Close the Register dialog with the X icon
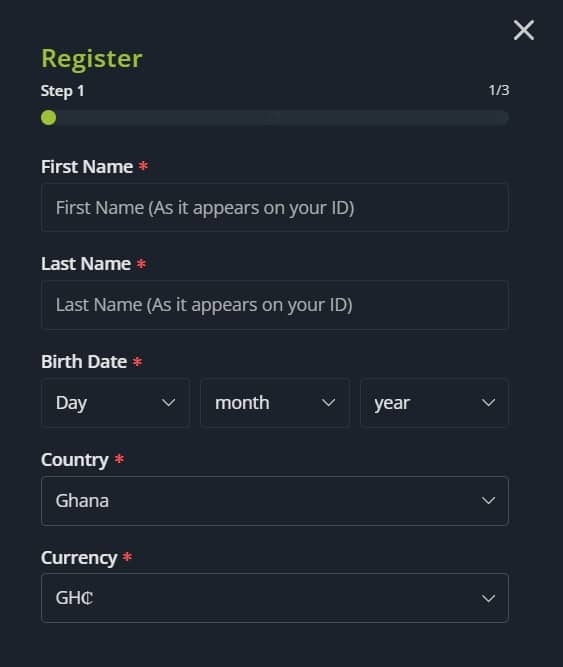This screenshot has height=667, width=563. click(523, 30)
